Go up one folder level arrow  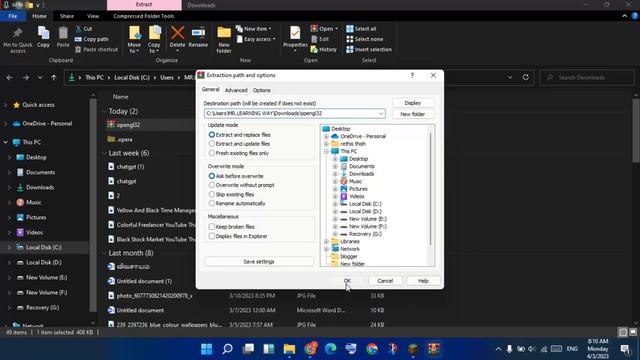coord(53,77)
